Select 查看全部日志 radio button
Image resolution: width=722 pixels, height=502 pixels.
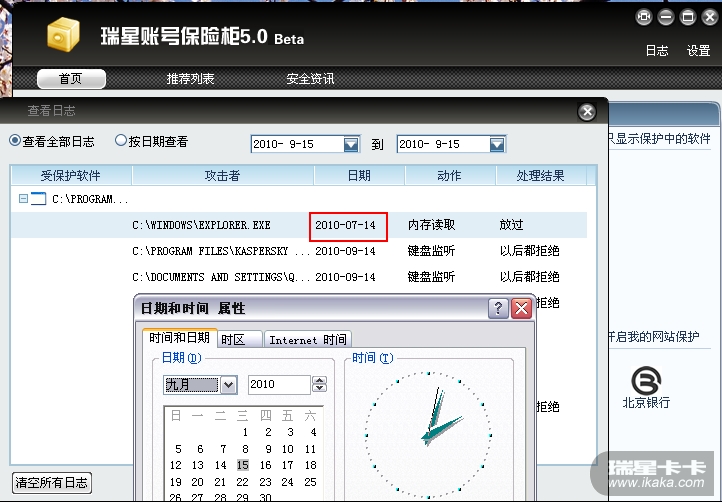[x=15, y=140]
